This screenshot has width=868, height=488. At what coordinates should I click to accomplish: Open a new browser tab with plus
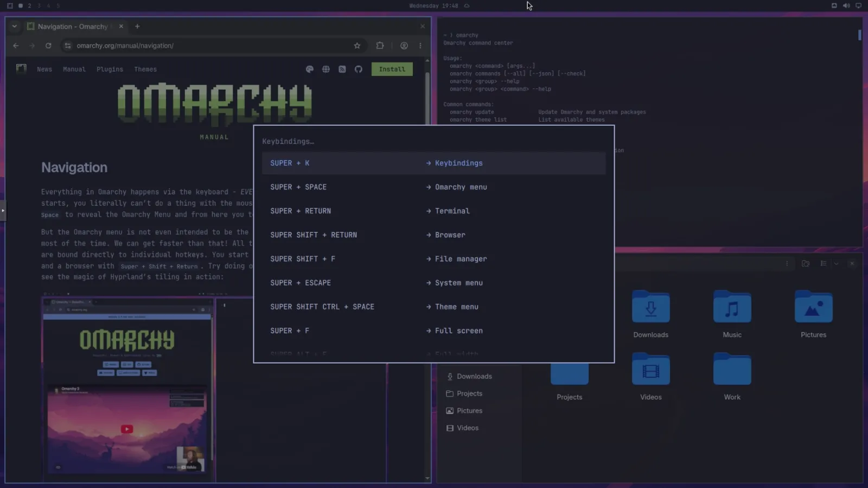(137, 26)
